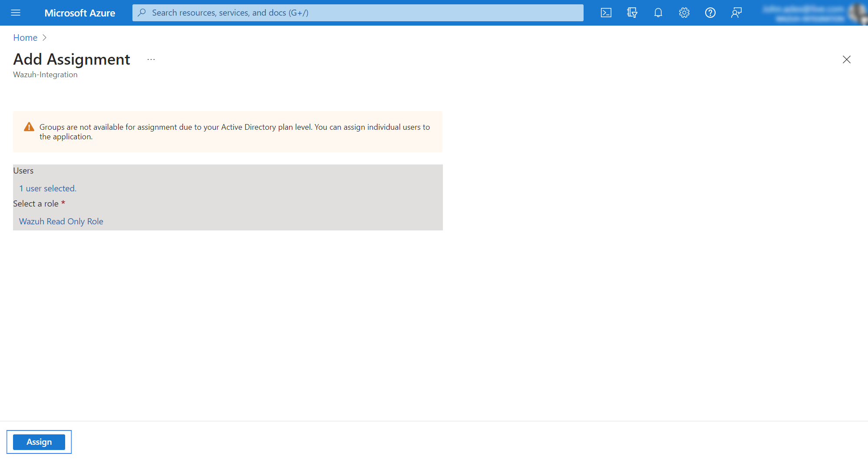This screenshot has width=868, height=463.
Task: Launch Cloud Shell from the top bar
Action: coord(606,13)
